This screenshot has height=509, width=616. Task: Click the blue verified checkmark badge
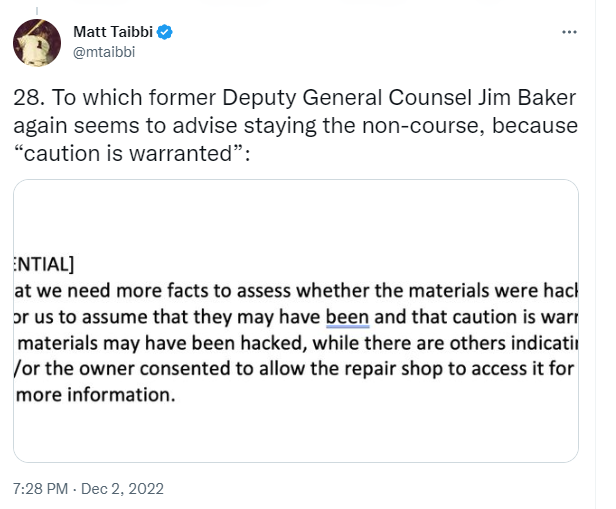tap(165, 32)
